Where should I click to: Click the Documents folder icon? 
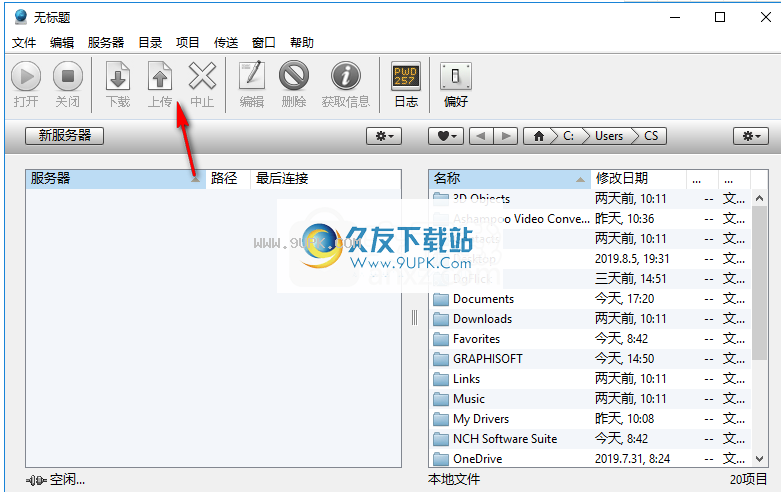tap(441, 299)
